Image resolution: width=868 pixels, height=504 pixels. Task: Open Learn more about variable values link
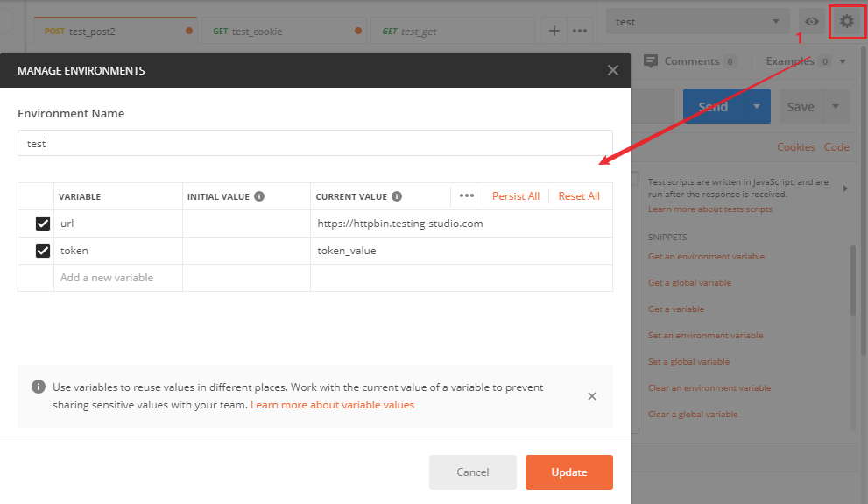coord(332,405)
